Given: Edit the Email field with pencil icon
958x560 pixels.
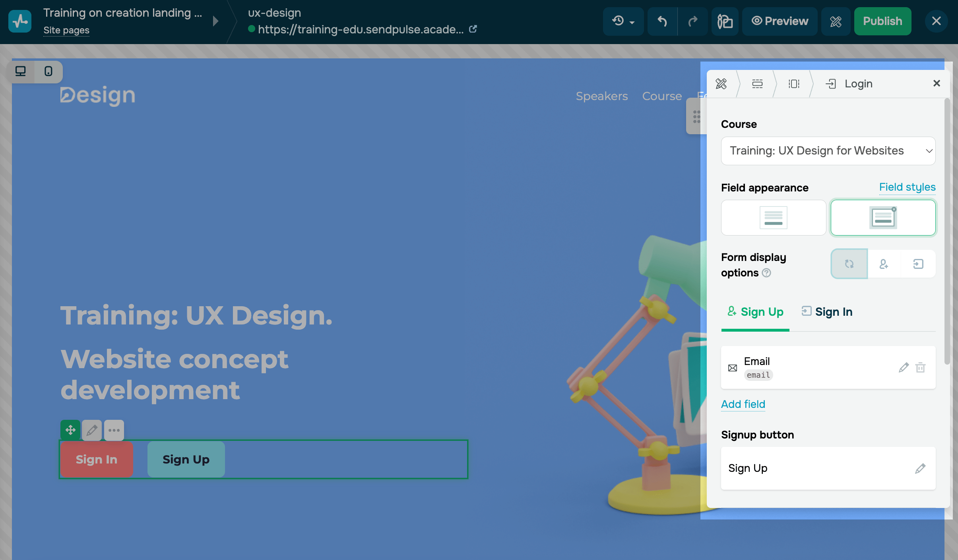Looking at the screenshot, I should point(904,368).
